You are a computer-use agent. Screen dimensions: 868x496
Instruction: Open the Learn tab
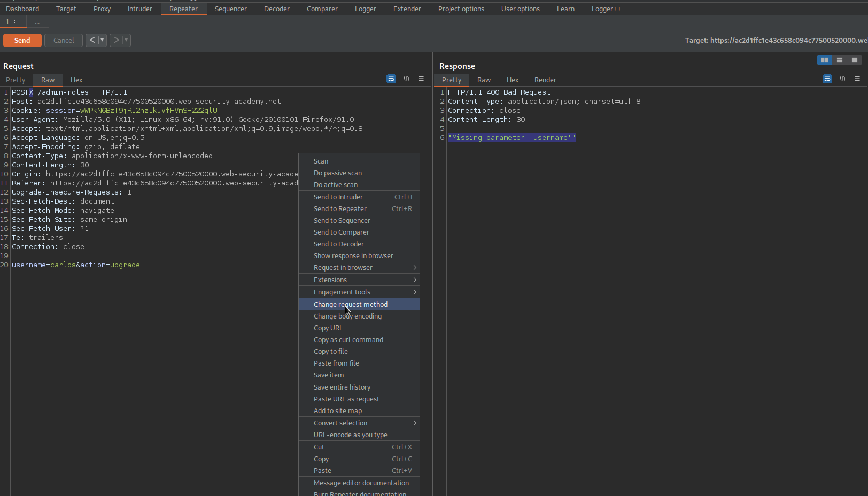pos(566,9)
